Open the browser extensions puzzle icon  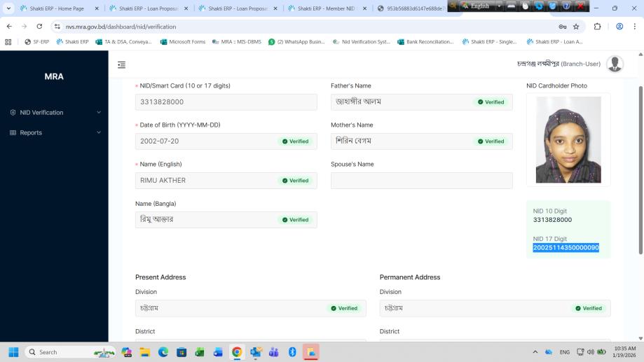click(x=598, y=27)
